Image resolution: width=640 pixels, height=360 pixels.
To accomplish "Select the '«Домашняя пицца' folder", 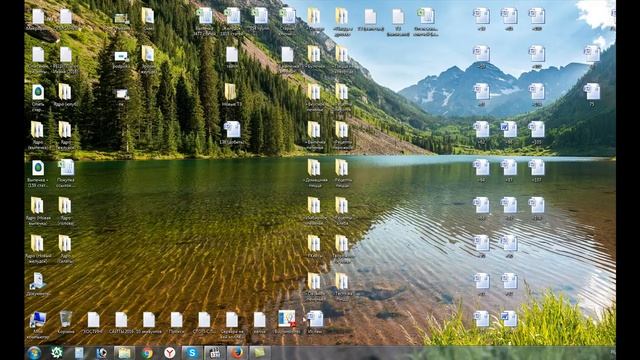I will point(314,173).
